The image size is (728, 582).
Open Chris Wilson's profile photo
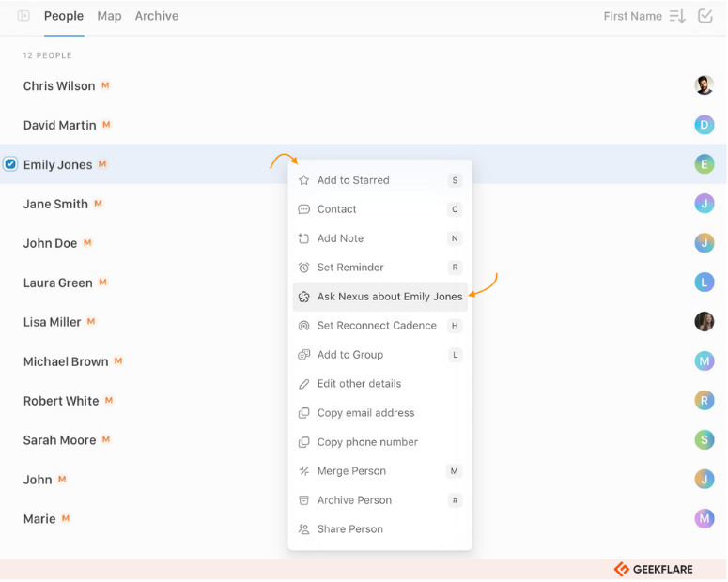coord(704,85)
